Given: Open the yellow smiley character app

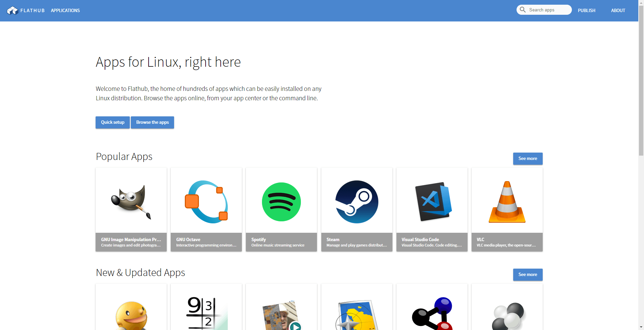Looking at the screenshot, I should click(x=131, y=316).
